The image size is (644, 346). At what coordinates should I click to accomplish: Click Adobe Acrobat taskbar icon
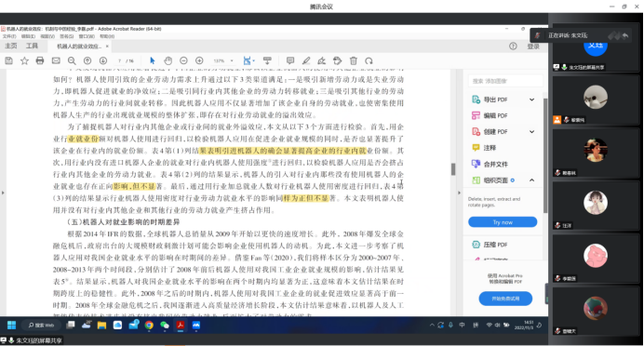click(x=181, y=325)
